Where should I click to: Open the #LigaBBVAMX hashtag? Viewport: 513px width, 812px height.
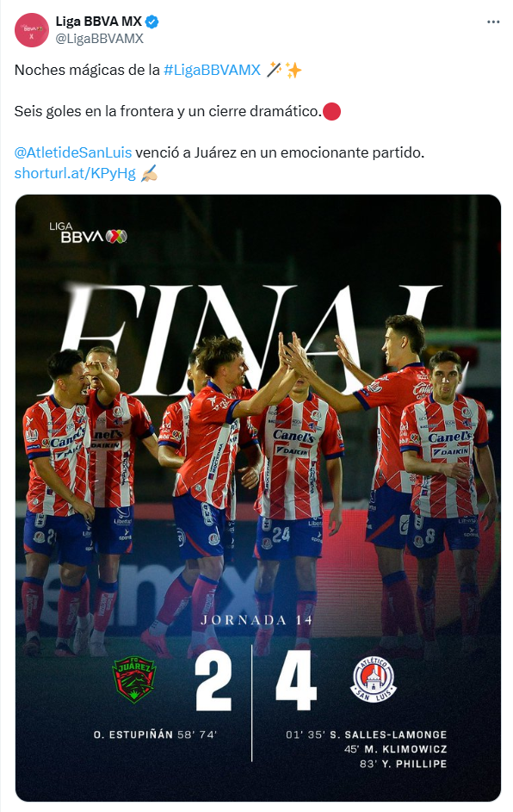pos(213,70)
